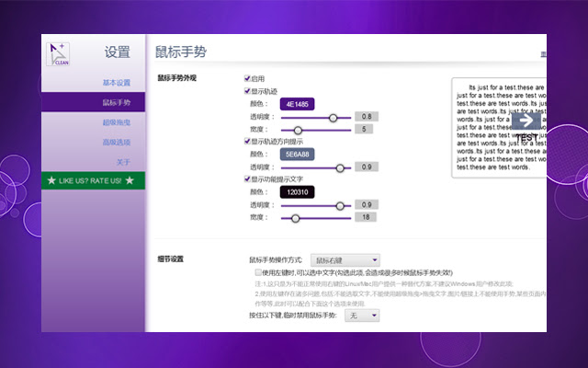Click the hint text width field showing 18

click(365, 217)
